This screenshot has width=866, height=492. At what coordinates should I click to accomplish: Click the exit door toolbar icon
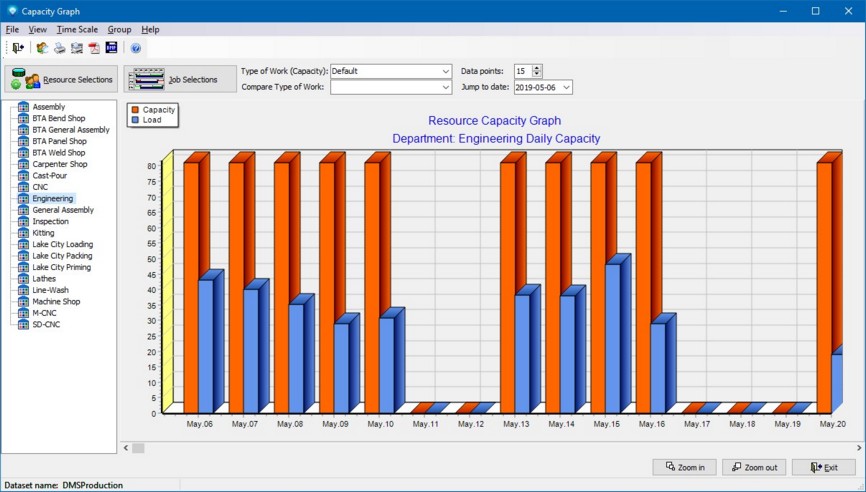click(18, 48)
